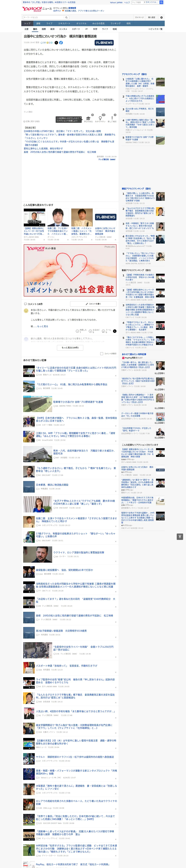186x868 pixels.
Task: Expand the first comment via もっと見る link
Action: coord(43,326)
